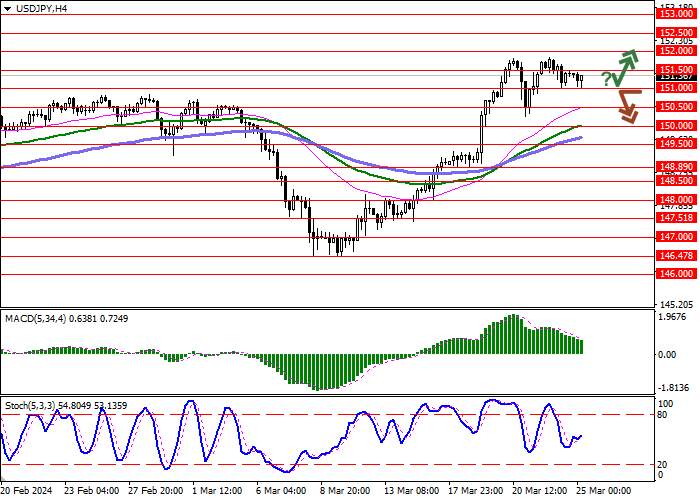The image size is (700, 500).
Task: Click the Stochastic 20 level label
Action: pyautogui.click(x=662, y=465)
